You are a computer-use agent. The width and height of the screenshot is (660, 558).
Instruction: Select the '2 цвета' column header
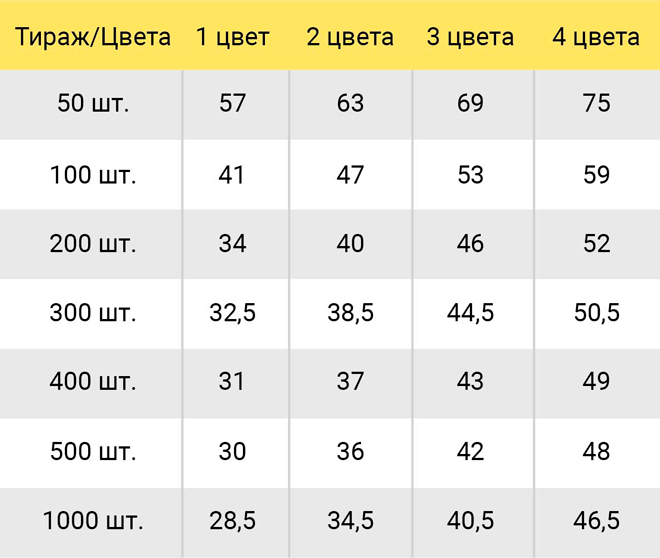coord(350,37)
